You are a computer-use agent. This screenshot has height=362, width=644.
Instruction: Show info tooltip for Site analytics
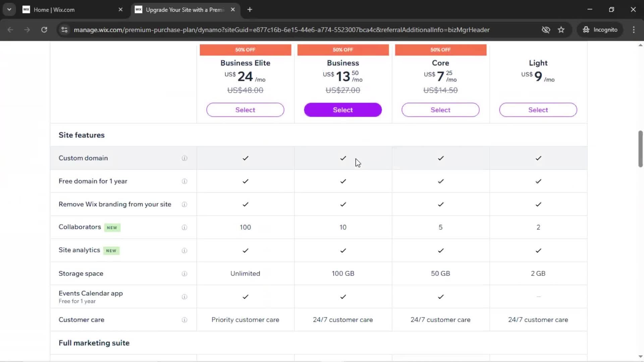pos(184,251)
